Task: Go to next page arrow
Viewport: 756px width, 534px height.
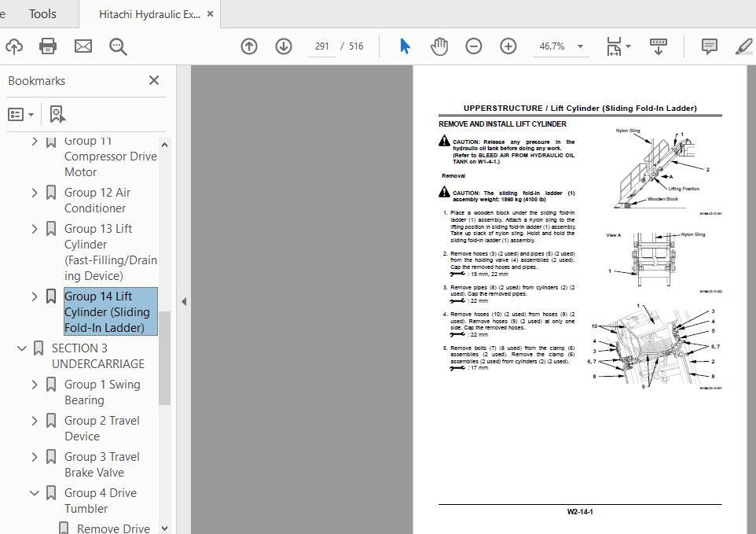Action: click(x=284, y=46)
